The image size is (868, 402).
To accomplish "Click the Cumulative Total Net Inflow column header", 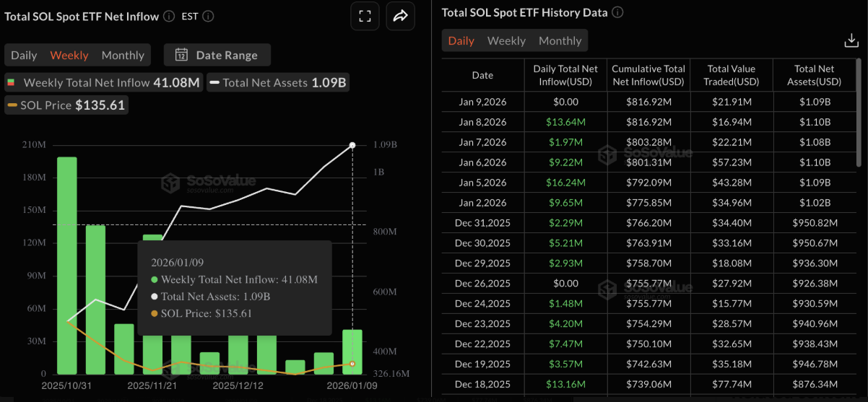I will 648,75.
